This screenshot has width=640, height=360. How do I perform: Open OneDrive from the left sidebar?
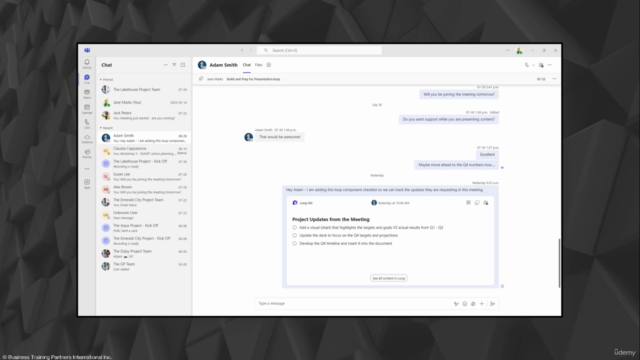tap(87, 139)
